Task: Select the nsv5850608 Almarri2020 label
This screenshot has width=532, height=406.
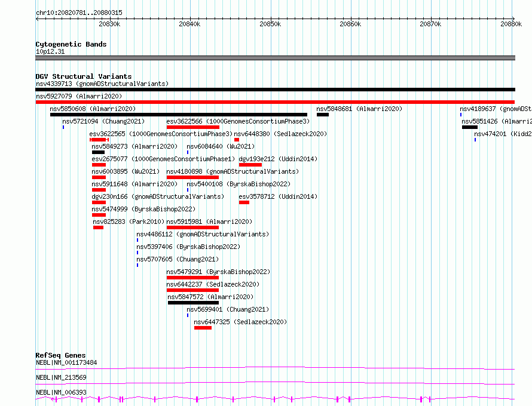Action: pyautogui.click(x=93, y=109)
